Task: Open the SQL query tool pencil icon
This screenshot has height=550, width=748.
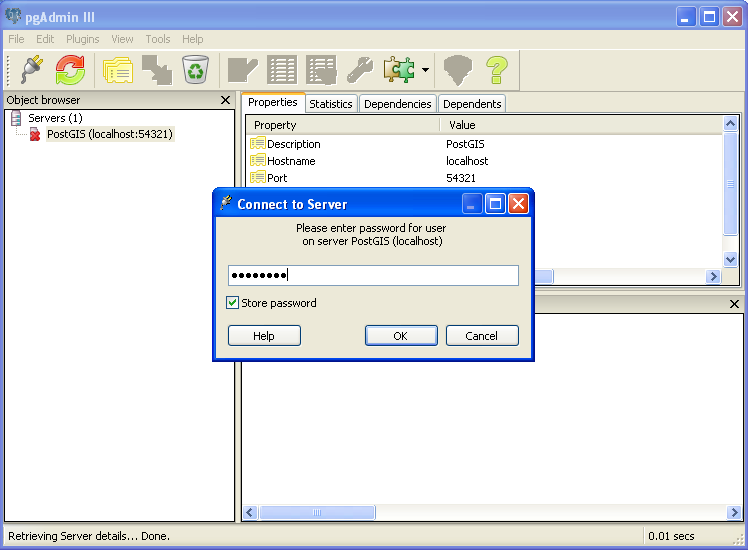Action: [x=242, y=70]
